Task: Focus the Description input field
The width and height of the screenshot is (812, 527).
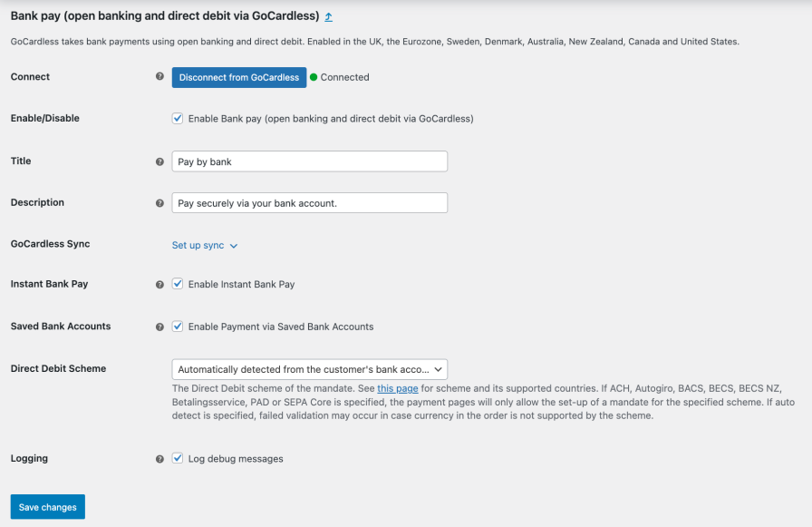Action: [x=310, y=203]
